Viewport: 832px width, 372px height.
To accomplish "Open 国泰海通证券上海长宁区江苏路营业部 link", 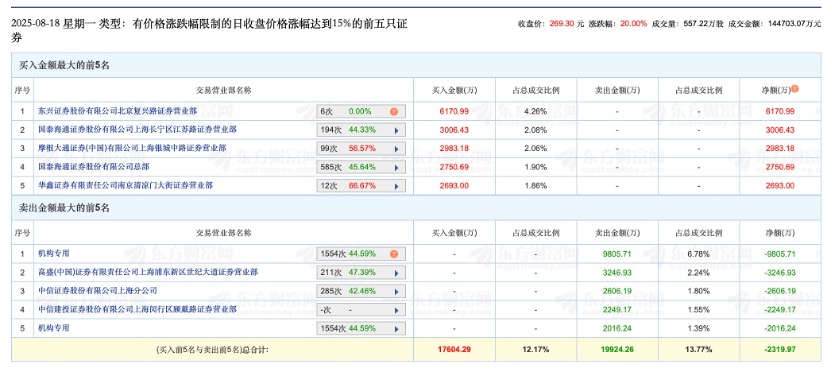I will pyautogui.click(x=137, y=129).
